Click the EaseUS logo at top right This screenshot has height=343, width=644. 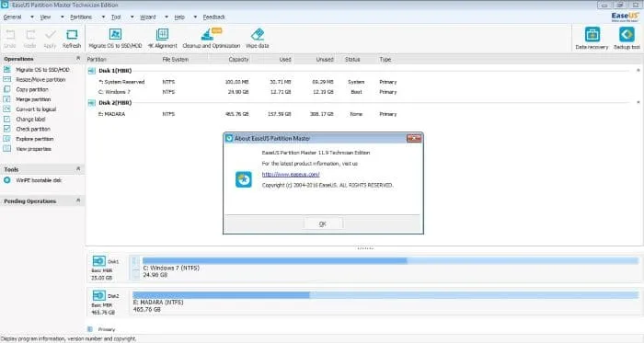[x=625, y=17]
